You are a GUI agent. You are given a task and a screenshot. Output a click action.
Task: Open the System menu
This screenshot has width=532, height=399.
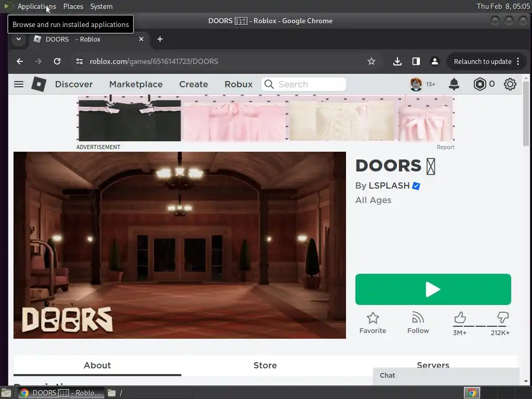(101, 6)
